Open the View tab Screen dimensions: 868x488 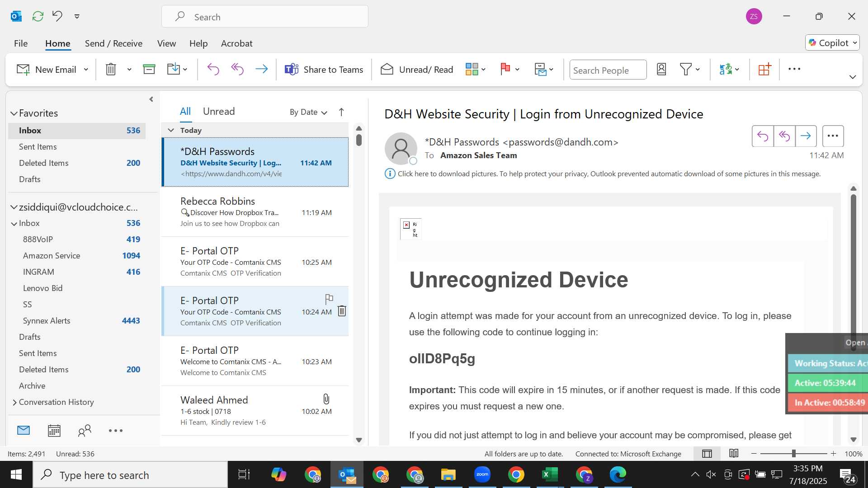tap(166, 43)
